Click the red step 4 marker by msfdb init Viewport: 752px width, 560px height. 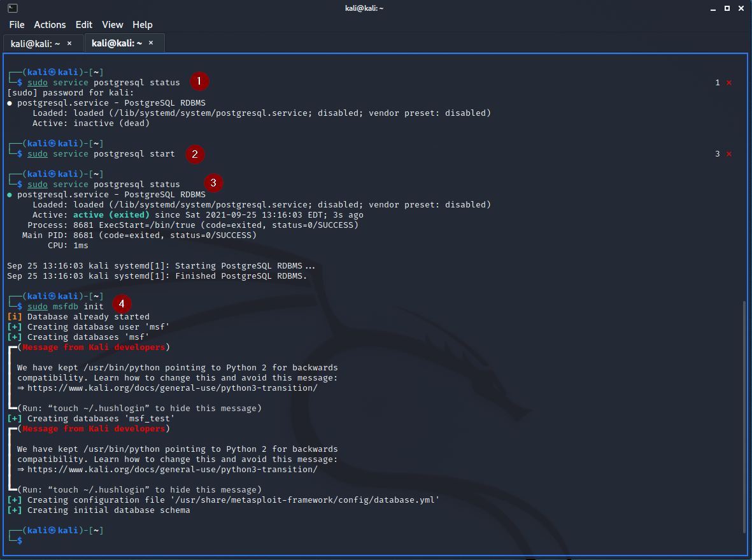122,304
